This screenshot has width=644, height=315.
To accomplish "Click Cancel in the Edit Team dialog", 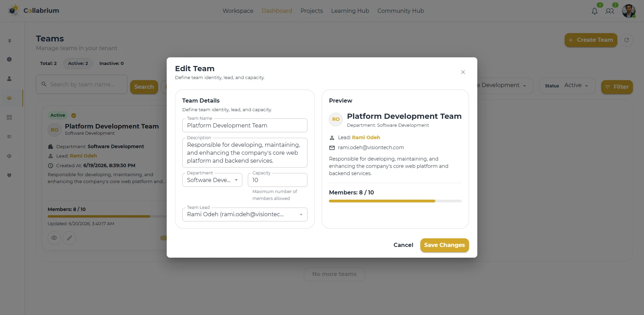I will 403,245.
